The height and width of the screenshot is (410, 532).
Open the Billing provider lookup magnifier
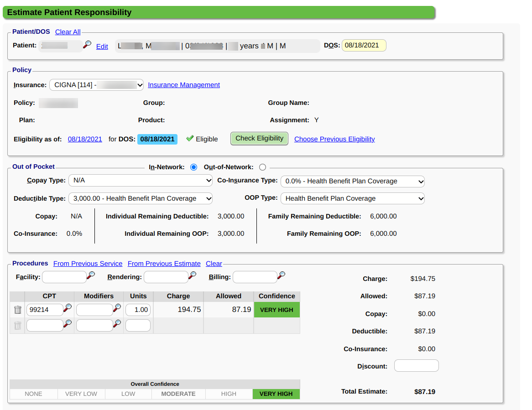click(282, 275)
